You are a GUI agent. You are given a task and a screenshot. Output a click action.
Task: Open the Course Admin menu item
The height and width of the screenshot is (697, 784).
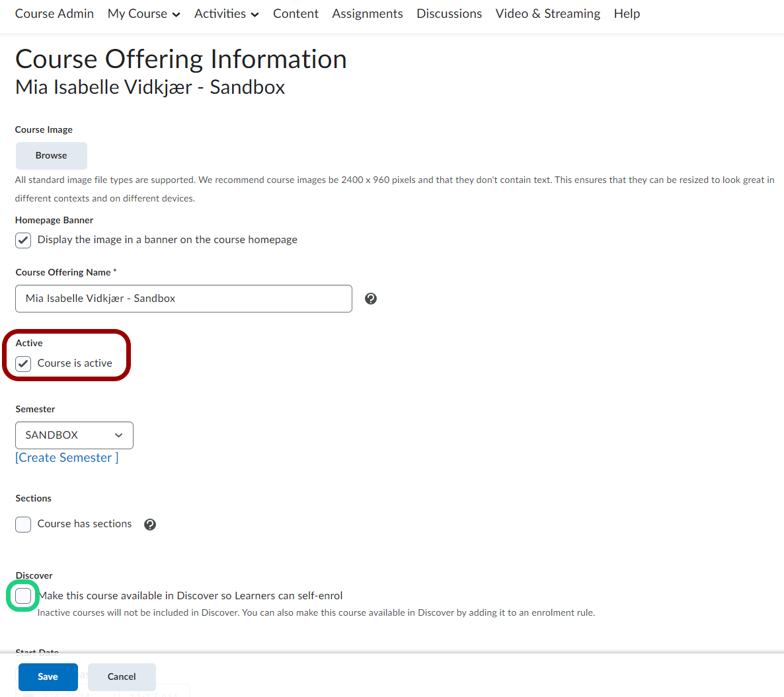point(54,14)
